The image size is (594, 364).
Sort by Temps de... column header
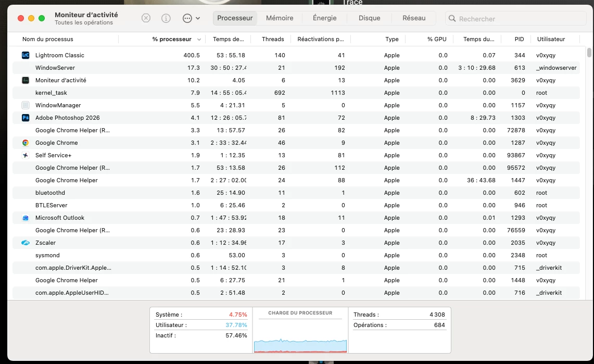point(229,39)
